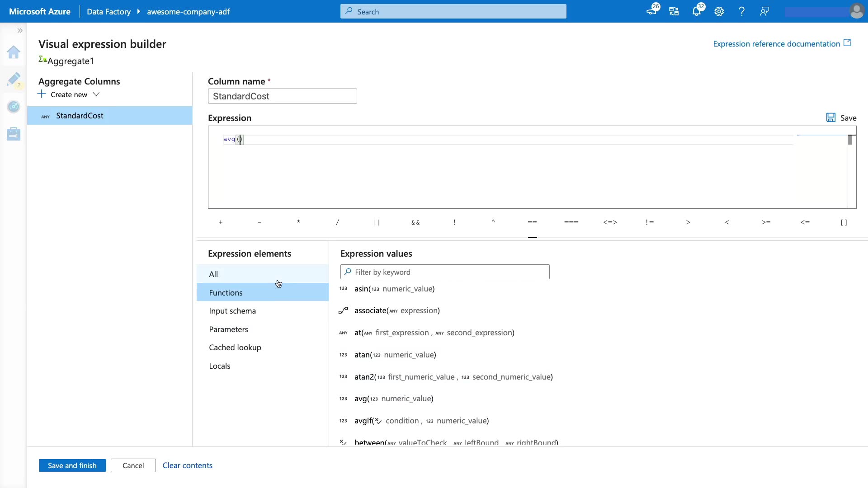Open the Author pencil icon in sidebar
This screenshot has height=488, width=868.
[14, 80]
